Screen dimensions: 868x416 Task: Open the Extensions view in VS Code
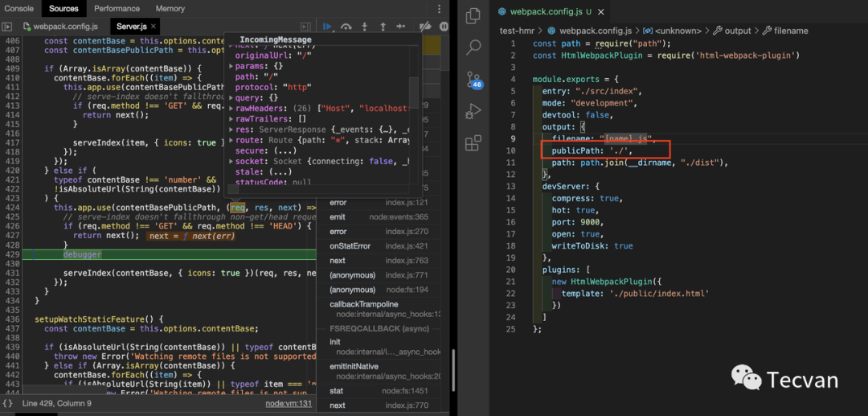(x=473, y=143)
